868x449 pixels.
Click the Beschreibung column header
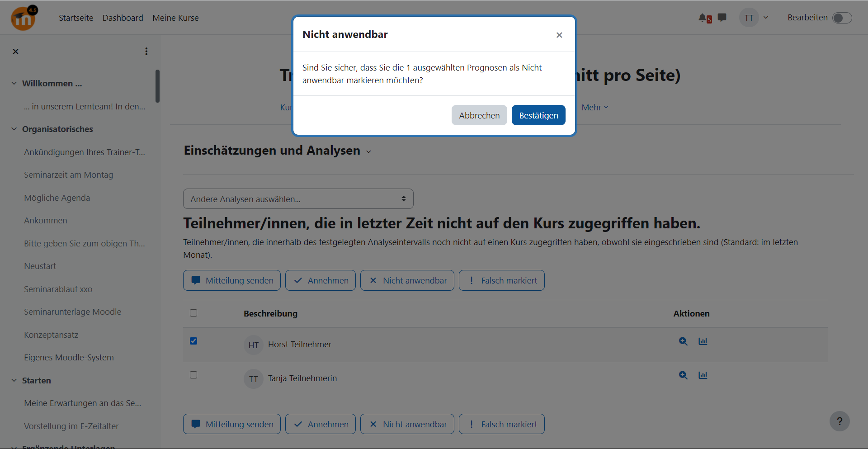click(x=270, y=313)
